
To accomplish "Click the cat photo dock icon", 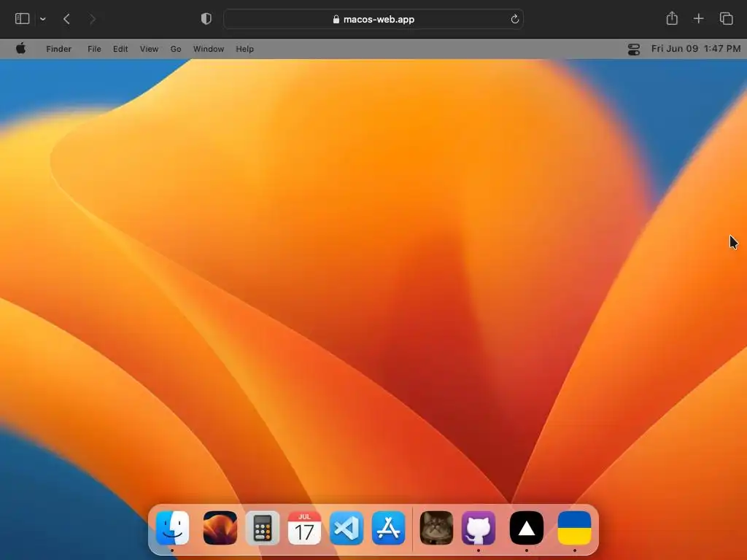I will pos(436,528).
